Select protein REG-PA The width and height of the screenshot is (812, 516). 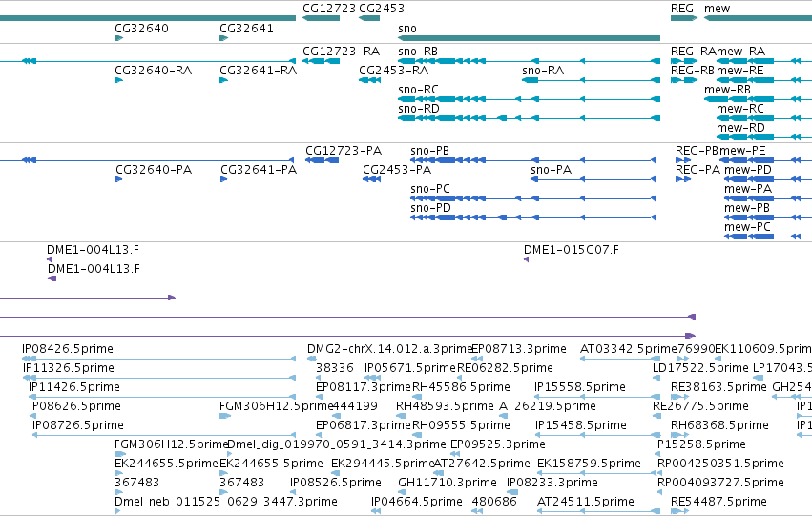click(683, 179)
